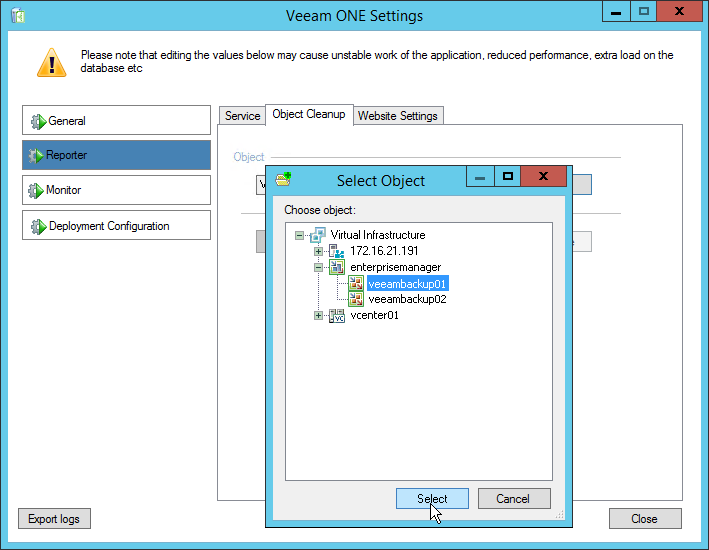The width and height of the screenshot is (709, 550).
Task: Select the enterprisemanager tree label
Action: coord(396,267)
